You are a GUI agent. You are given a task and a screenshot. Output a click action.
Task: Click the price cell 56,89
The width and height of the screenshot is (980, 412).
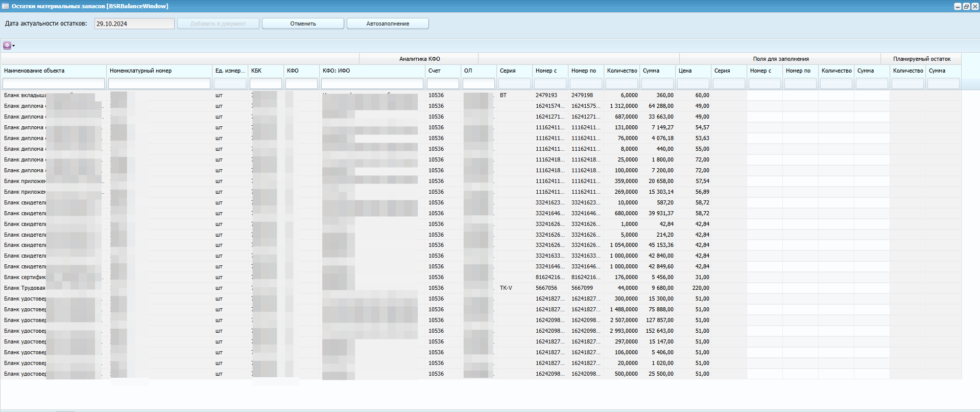point(702,192)
